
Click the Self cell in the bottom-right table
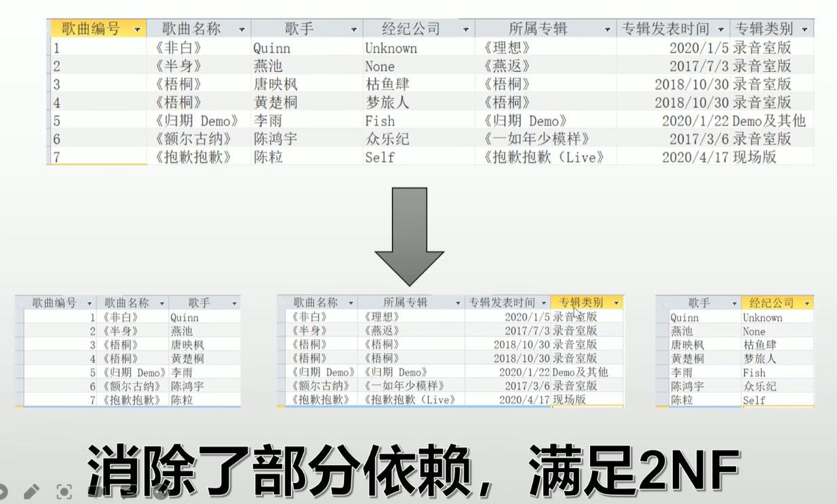click(756, 400)
